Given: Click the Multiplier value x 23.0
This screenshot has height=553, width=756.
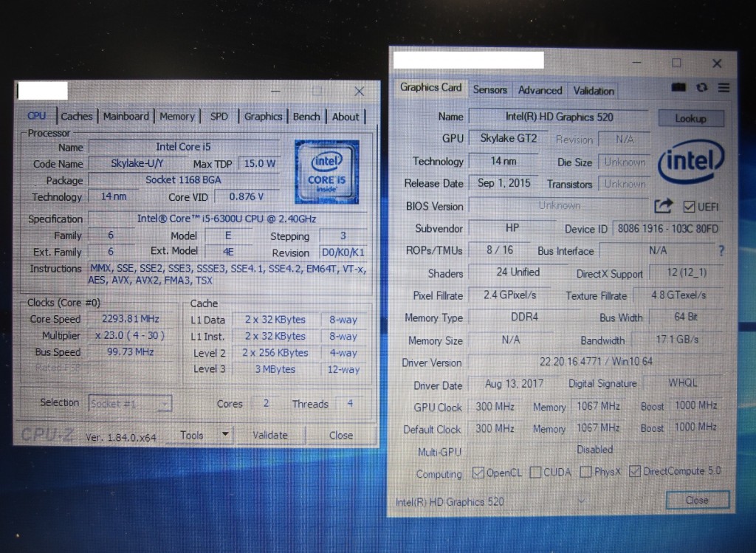Looking at the screenshot, I should coord(130,335).
